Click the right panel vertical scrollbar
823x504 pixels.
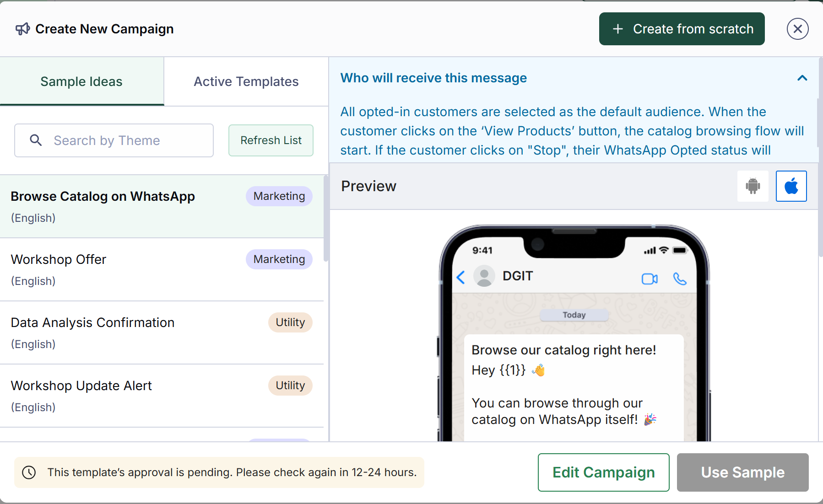pyautogui.click(x=820, y=157)
